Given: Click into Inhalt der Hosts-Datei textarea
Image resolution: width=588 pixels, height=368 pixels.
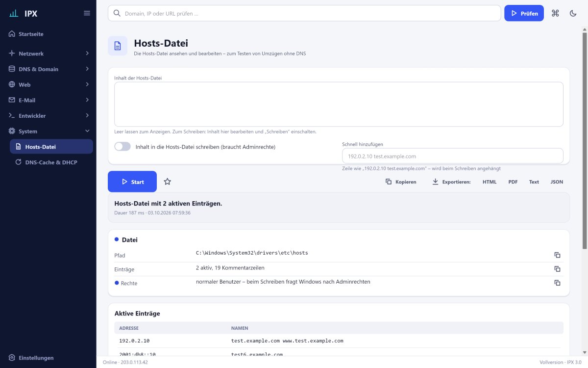Looking at the screenshot, I should click(x=339, y=104).
